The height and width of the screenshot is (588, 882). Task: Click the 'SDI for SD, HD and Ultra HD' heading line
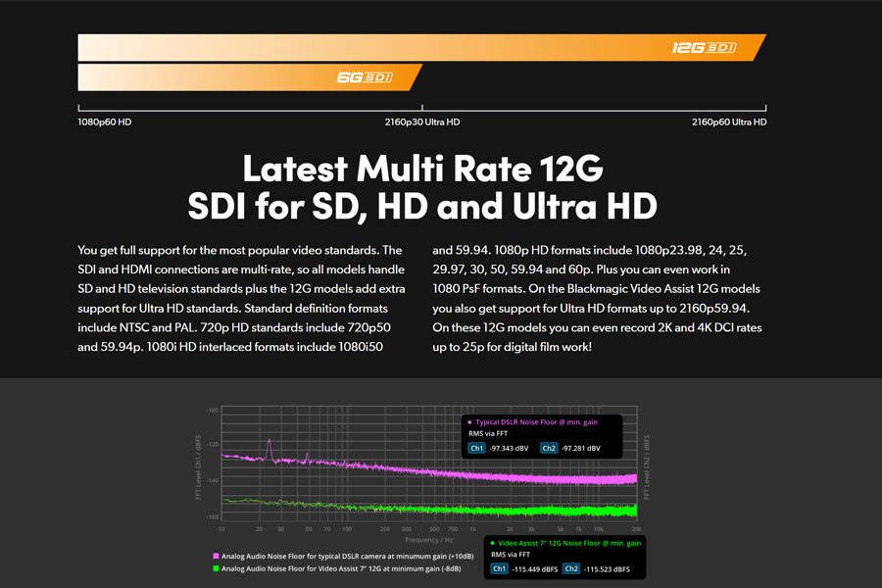[422, 206]
